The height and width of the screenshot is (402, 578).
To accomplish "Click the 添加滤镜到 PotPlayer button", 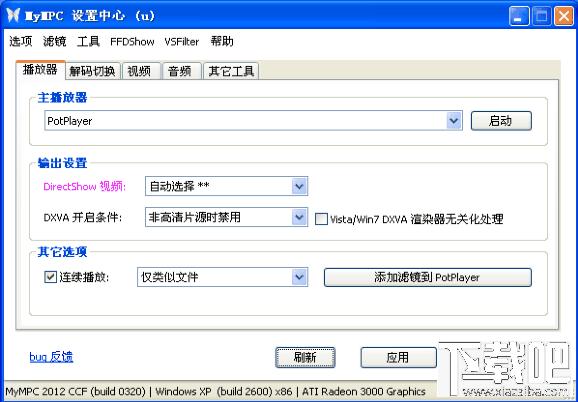I will coord(428,277).
